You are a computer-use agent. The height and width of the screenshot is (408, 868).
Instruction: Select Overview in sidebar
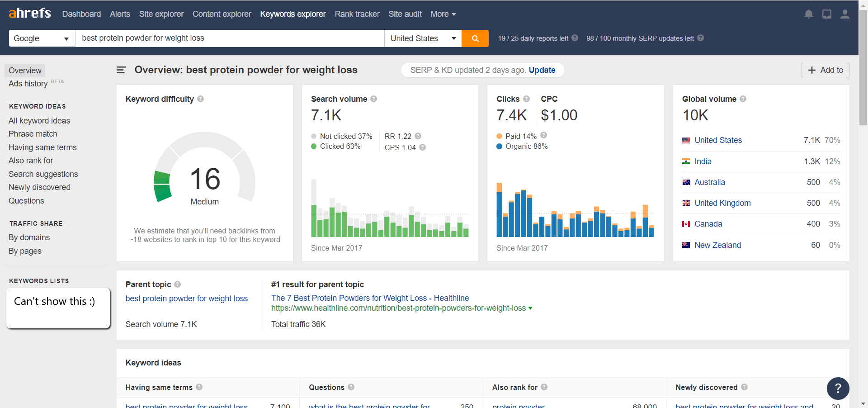tap(25, 71)
